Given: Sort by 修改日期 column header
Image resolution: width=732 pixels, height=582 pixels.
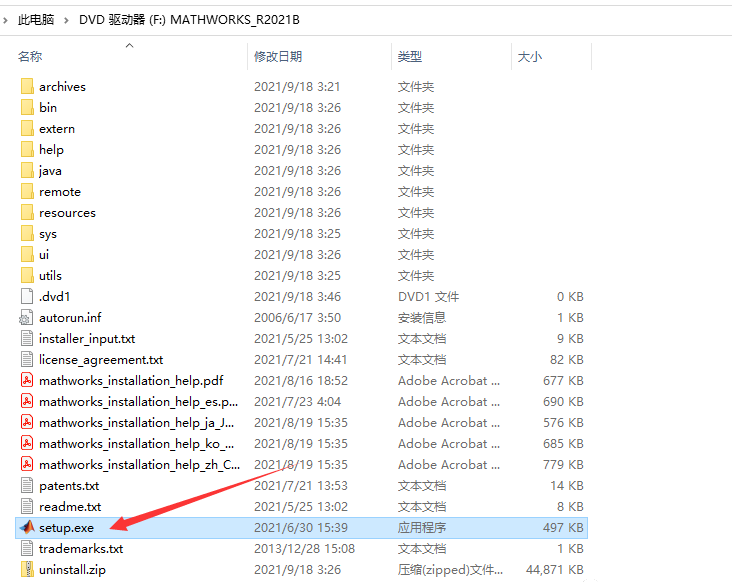Looking at the screenshot, I should pyautogui.click(x=278, y=57).
